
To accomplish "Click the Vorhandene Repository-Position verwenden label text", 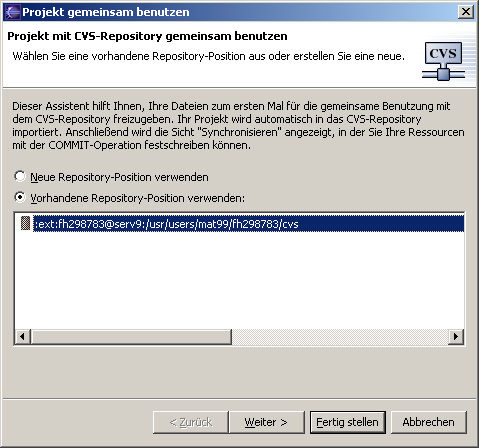I will tap(137, 198).
